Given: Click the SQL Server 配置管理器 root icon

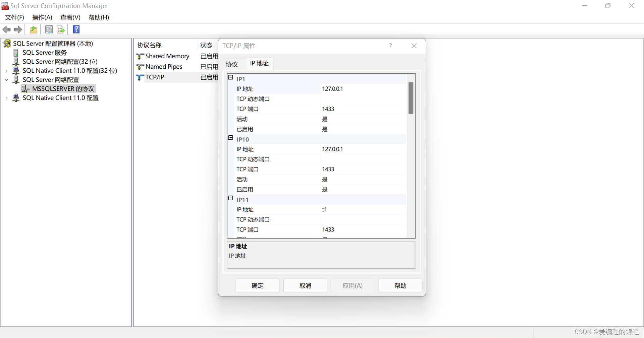Looking at the screenshot, I should coord(7,44).
